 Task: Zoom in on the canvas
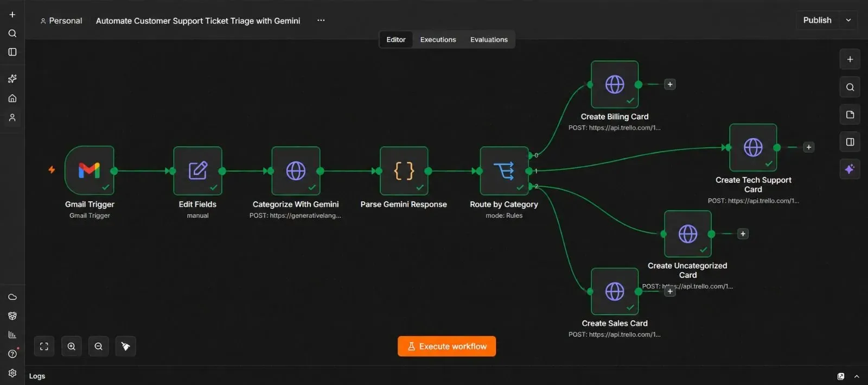tap(71, 346)
